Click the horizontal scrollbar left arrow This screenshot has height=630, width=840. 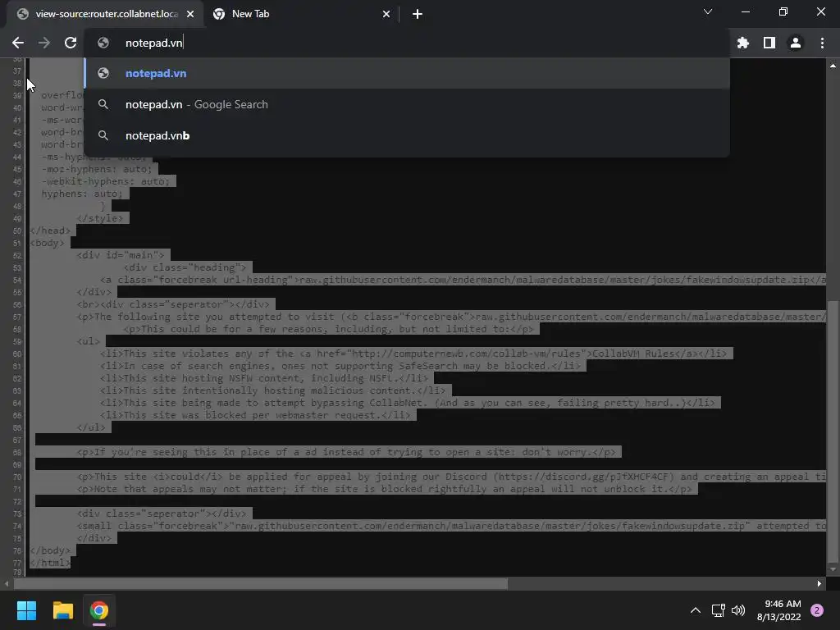point(6,583)
